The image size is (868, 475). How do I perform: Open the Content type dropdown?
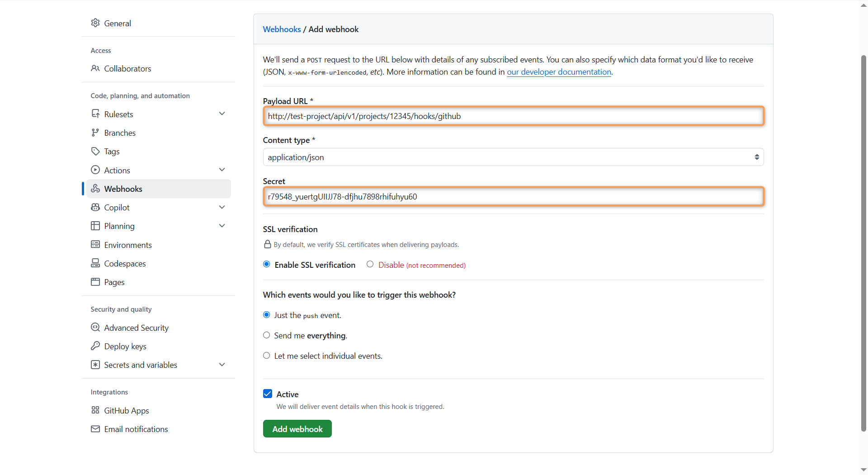click(513, 157)
